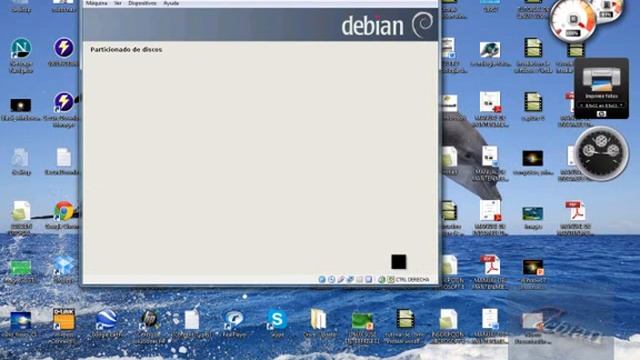Open the HP desktop shortcut
640x360 pixels.
pyautogui.click(x=149, y=319)
